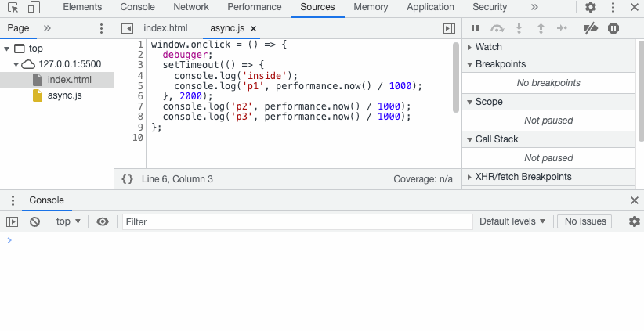Pause script execution button
The width and height of the screenshot is (644, 331).
[x=476, y=28]
